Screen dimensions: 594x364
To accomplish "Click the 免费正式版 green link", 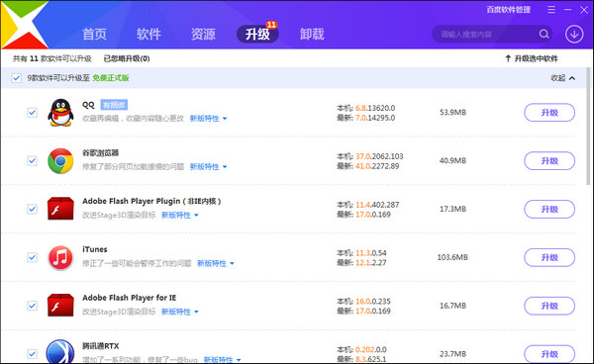I will click(111, 78).
